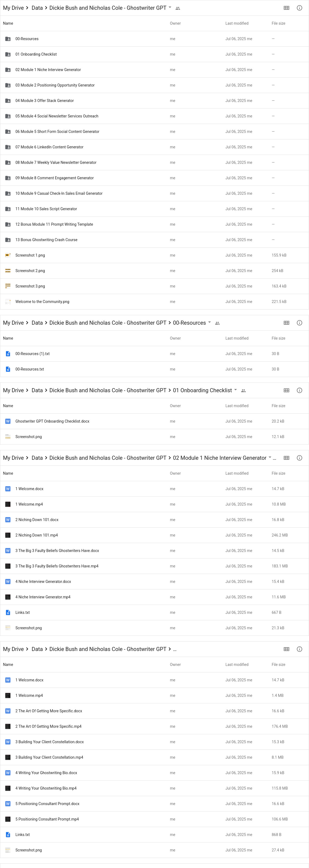This screenshot has width=309, height=868.
Task: Go to Data in 00-Resources breadcrumb
Action: [37, 323]
